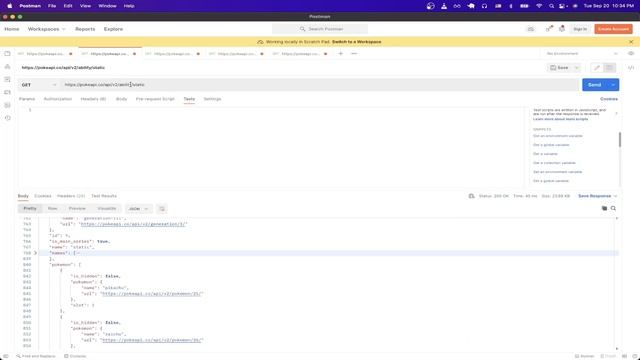
Task: Switch to the request Body tab
Action: (121, 99)
